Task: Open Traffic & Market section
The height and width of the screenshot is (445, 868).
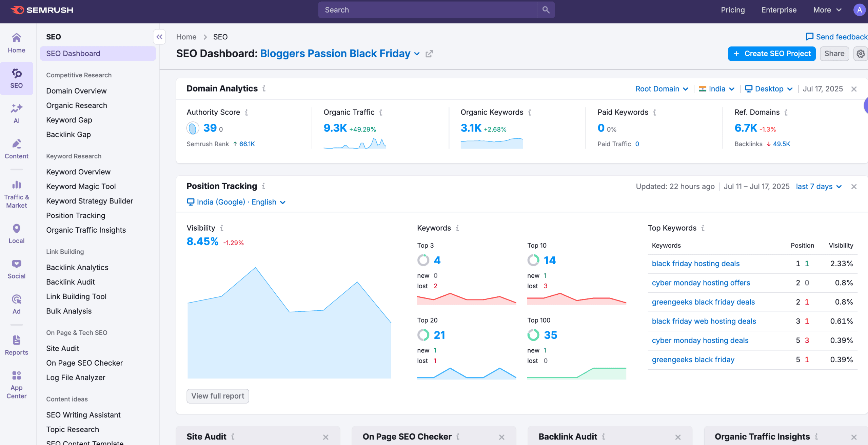Action: coord(17,194)
